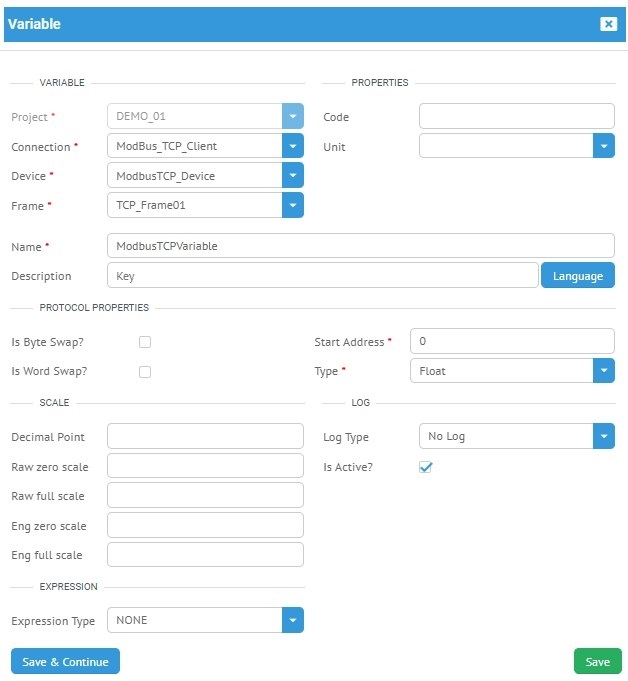Uncheck the Is Active checkbox
This screenshot has height=681, width=628.
click(425, 467)
